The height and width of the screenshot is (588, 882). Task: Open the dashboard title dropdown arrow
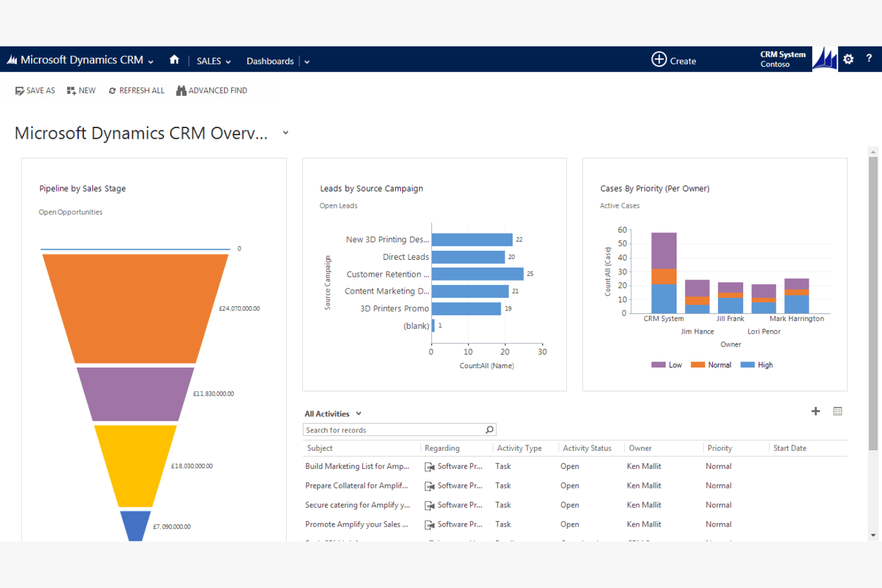(285, 132)
